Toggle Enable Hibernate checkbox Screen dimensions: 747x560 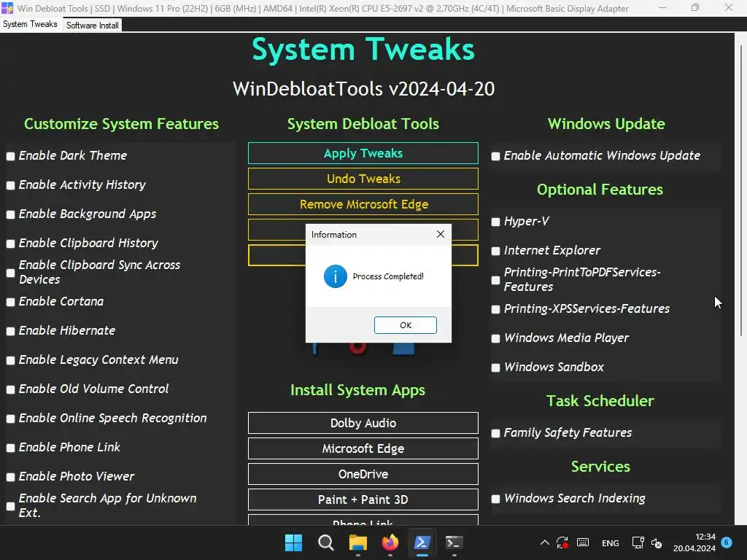[10, 331]
